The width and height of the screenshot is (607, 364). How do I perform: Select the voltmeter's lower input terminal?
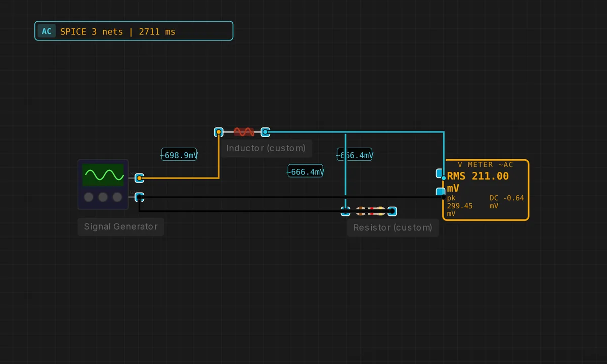pyautogui.click(x=440, y=192)
